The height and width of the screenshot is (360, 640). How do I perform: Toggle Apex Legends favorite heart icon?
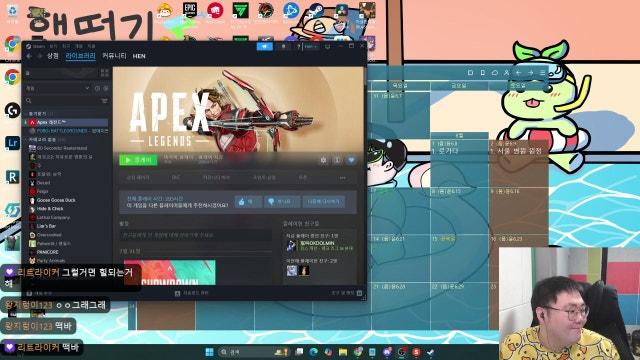tap(351, 160)
